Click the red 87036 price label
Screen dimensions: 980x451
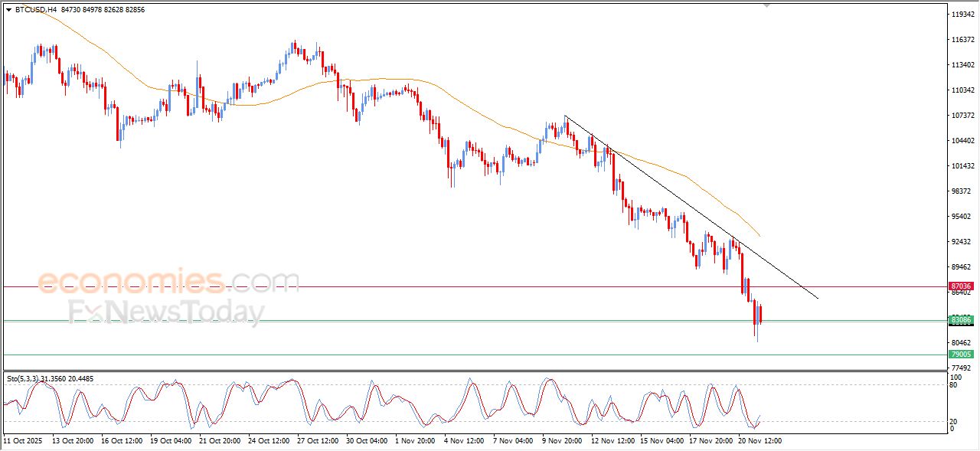point(961,286)
